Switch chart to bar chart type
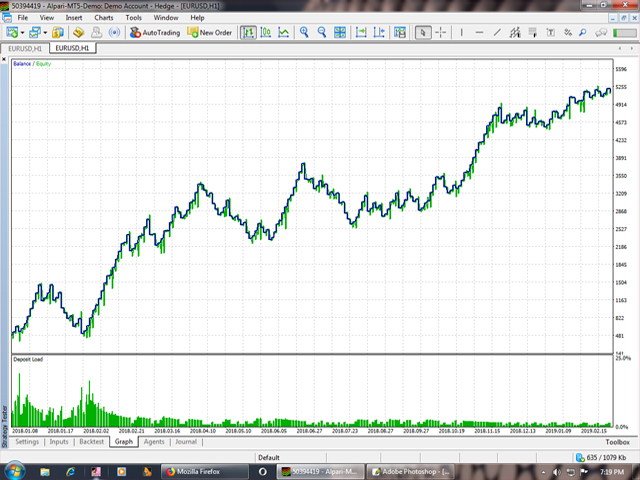The width and height of the screenshot is (640, 480). pyautogui.click(x=248, y=32)
